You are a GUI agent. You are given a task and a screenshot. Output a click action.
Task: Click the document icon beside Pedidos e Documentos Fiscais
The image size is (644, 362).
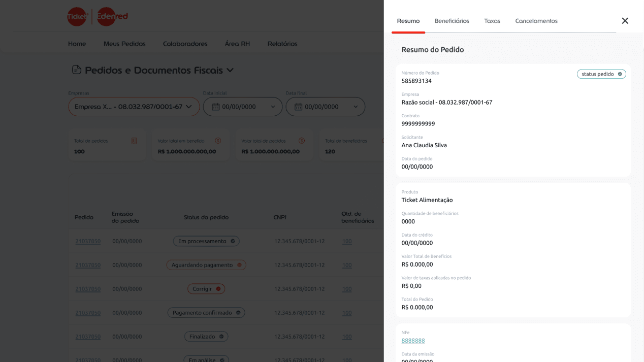pos(77,70)
